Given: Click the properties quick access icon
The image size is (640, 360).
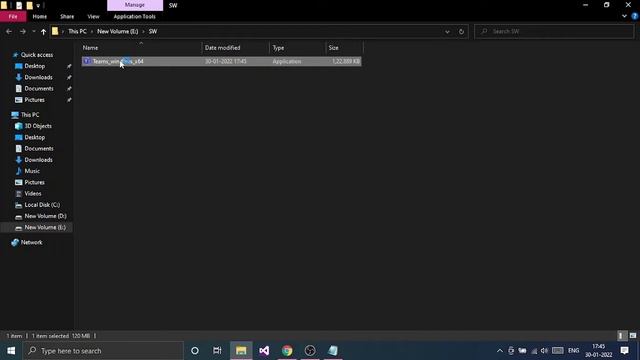Looking at the screenshot, I should point(19,5).
